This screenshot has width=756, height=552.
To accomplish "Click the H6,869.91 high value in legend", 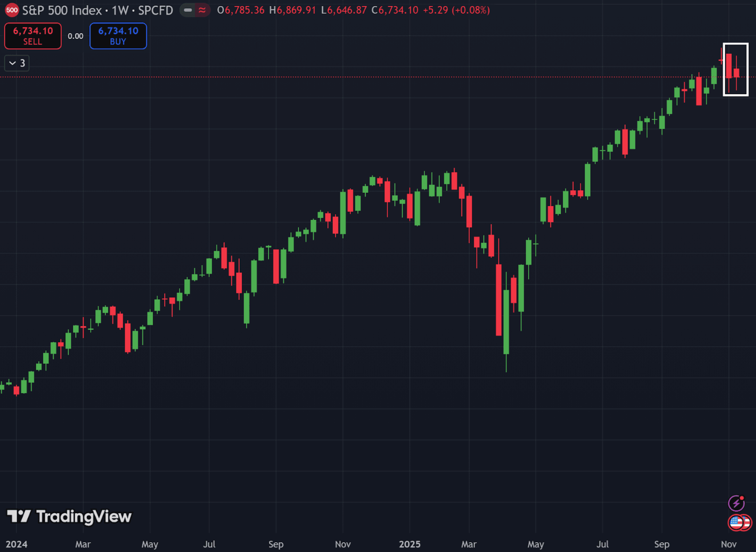I will (292, 10).
